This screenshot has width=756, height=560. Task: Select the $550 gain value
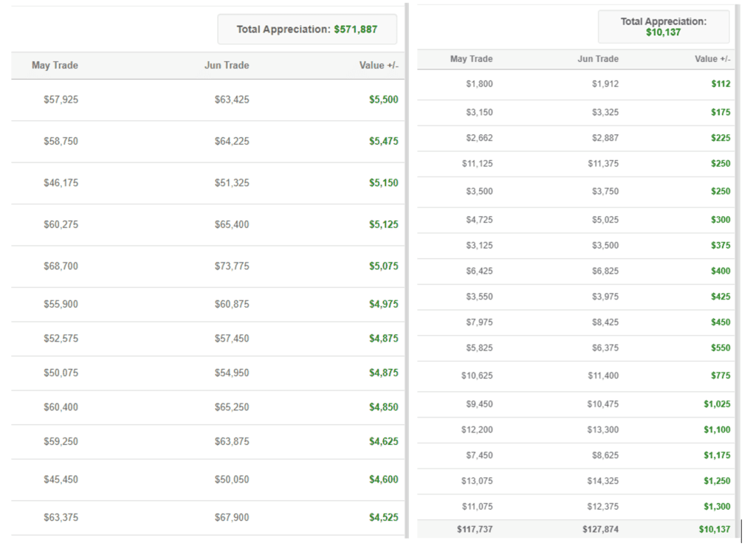click(721, 348)
